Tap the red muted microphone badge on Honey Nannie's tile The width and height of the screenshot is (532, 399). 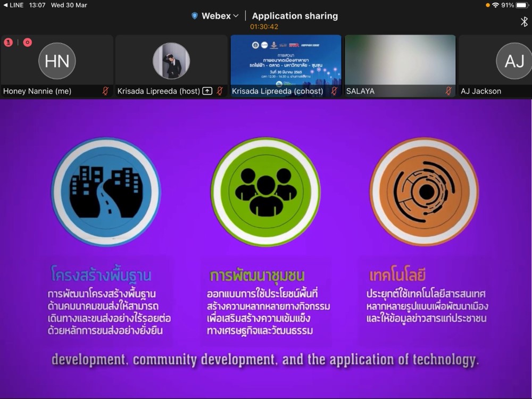click(9, 43)
